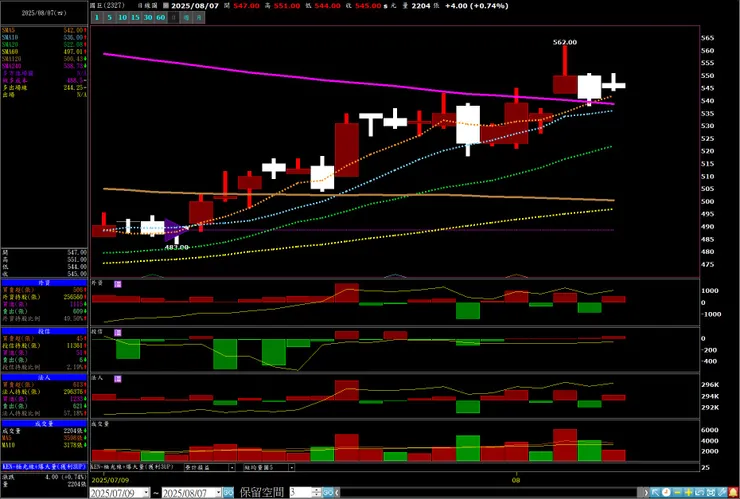Open the clock time icon

(666, 493)
